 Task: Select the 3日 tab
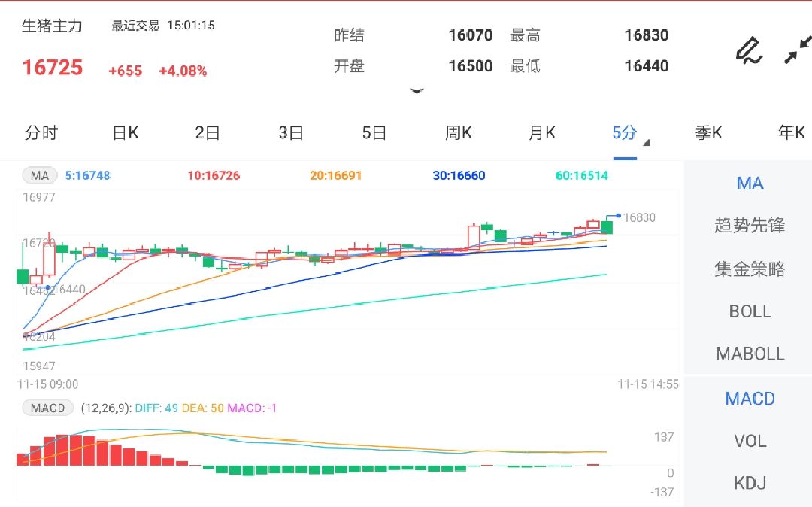pos(290,133)
